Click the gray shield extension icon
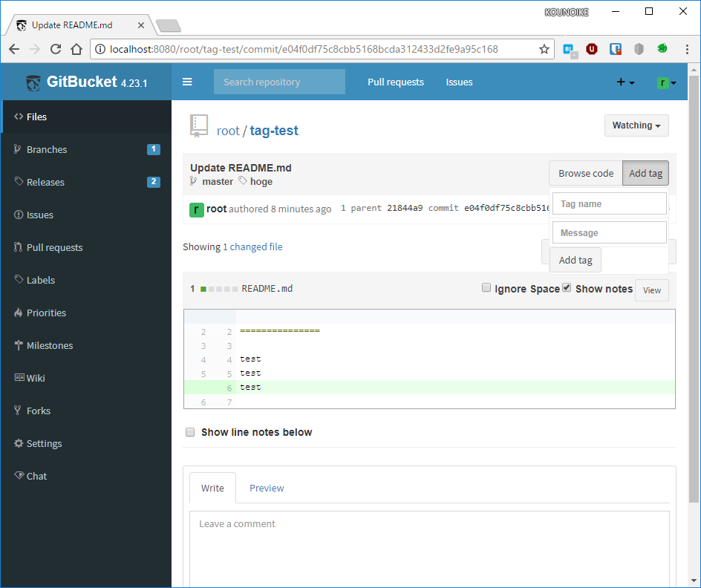Viewport: 701px width, 588px height. (x=639, y=49)
